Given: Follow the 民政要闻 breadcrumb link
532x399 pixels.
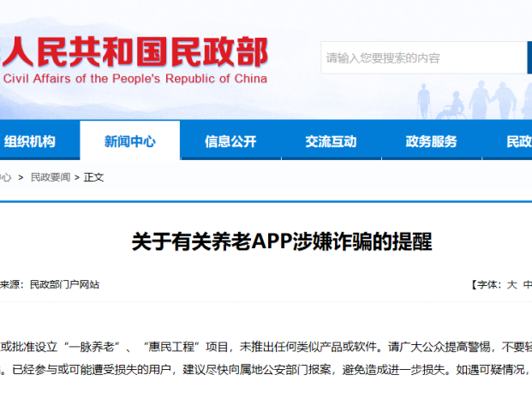Looking at the screenshot, I should [51, 177].
